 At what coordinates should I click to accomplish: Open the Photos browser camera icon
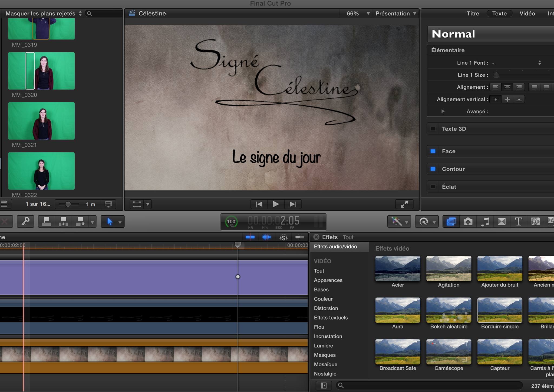click(468, 222)
